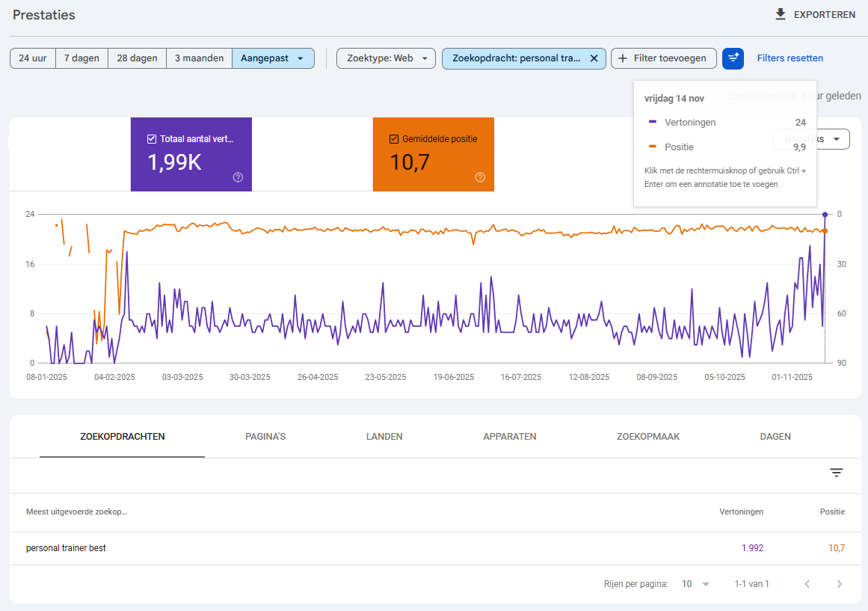Open rows per page dropdown
The height and width of the screenshot is (611, 868).
point(696,584)
